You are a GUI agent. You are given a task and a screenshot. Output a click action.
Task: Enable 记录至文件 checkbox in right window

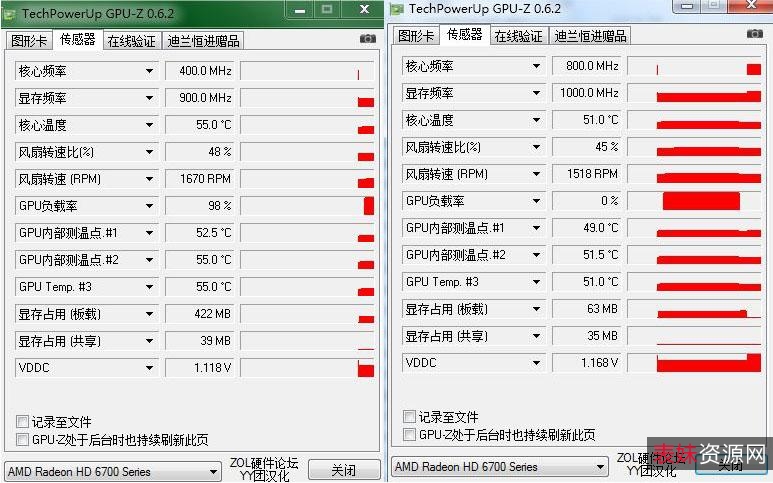tap(409, 416)
